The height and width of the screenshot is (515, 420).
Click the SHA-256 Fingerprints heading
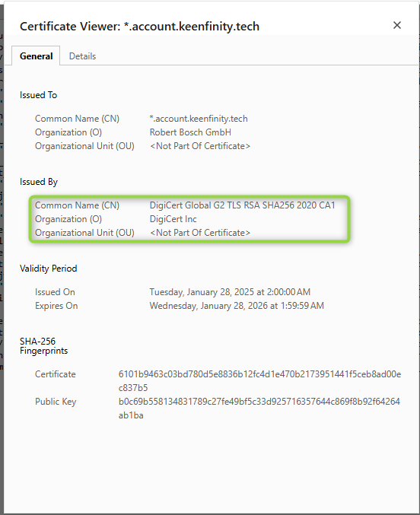click(x=43, y=346)
